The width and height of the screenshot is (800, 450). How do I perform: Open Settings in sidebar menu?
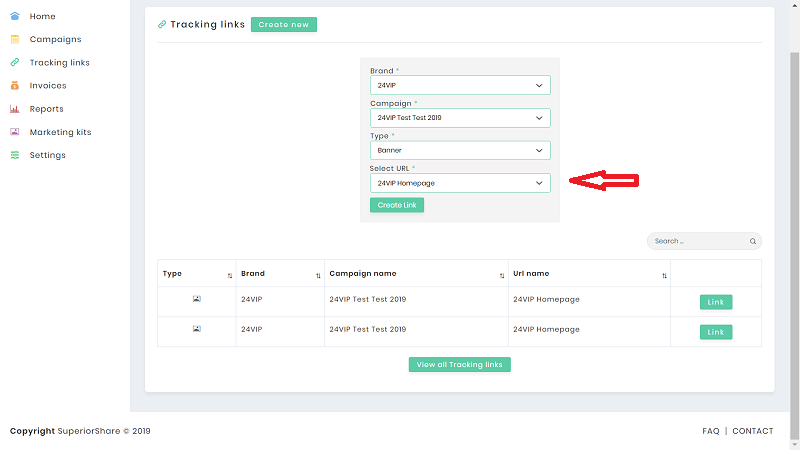pyautogui.click(x=47, y=155)
